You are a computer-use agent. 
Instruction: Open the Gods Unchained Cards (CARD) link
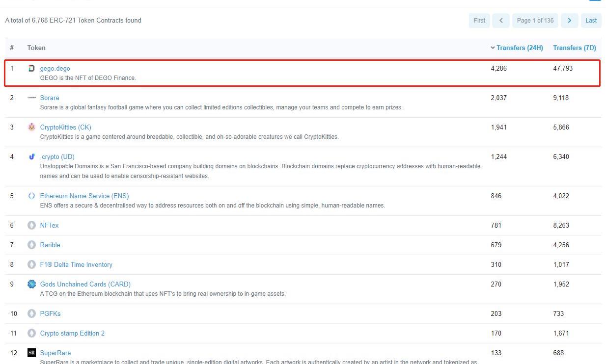85,285
